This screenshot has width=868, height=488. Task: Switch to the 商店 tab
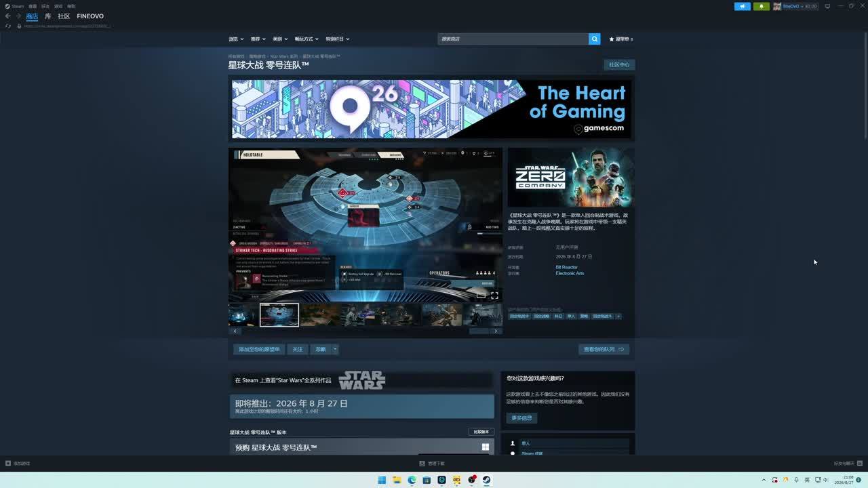(32, 16)
